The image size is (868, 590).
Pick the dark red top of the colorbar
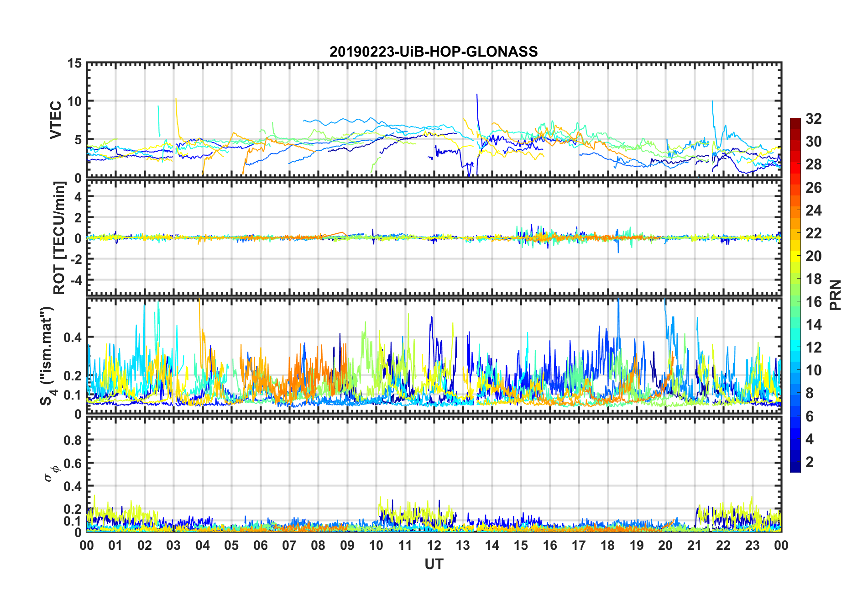coord(795,121)
